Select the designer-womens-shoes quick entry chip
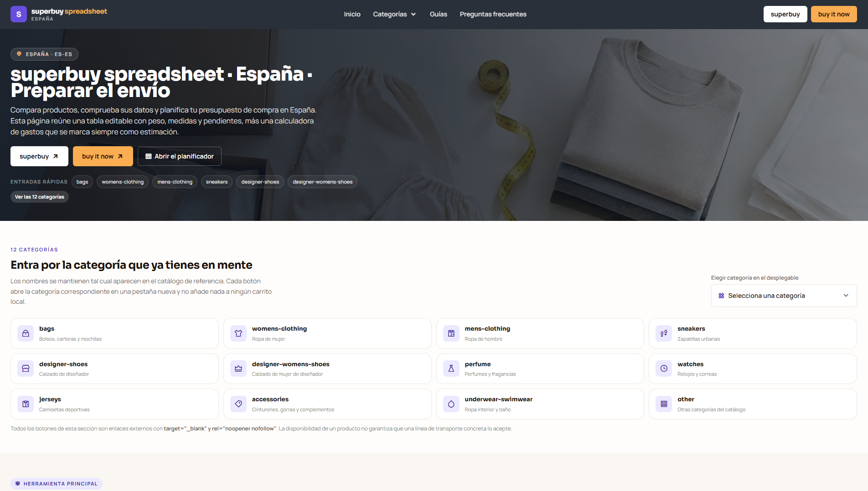The height and width of the screenshot is (491, 868). 322,182
